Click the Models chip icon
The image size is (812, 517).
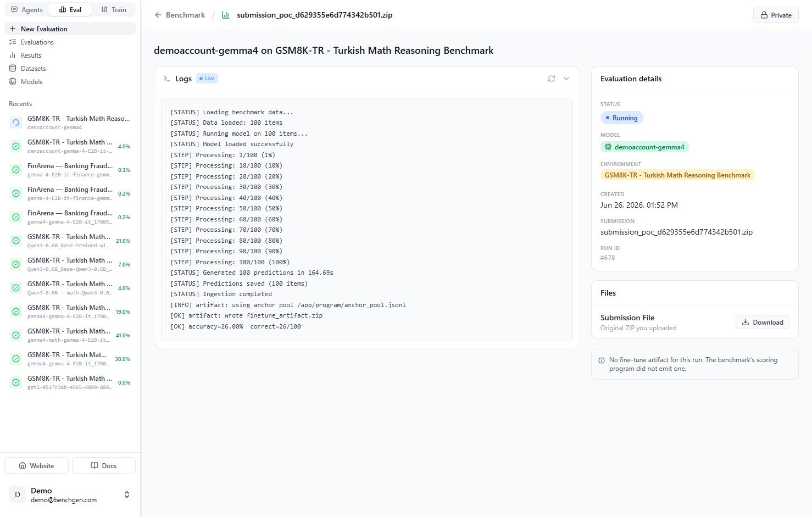tap(13, 81)
